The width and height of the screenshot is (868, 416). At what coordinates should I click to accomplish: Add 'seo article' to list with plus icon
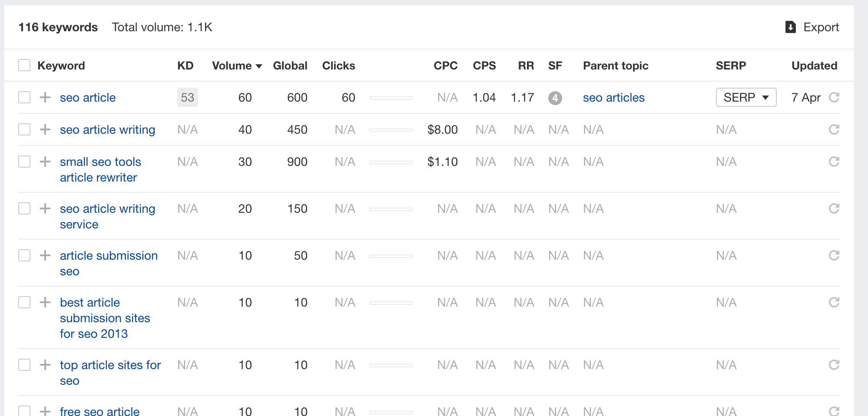tap(45, 97)
